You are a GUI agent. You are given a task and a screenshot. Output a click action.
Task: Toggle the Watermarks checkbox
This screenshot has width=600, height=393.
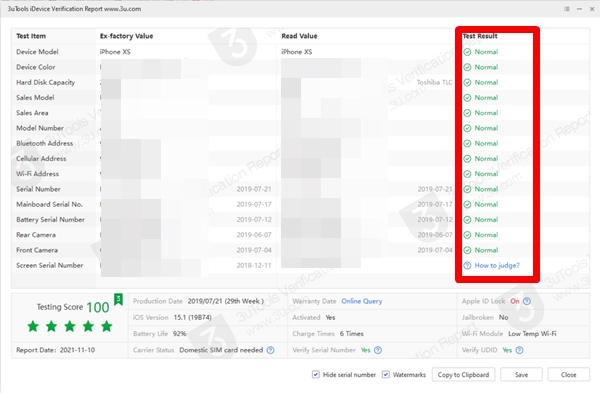(x=386, y=374)
